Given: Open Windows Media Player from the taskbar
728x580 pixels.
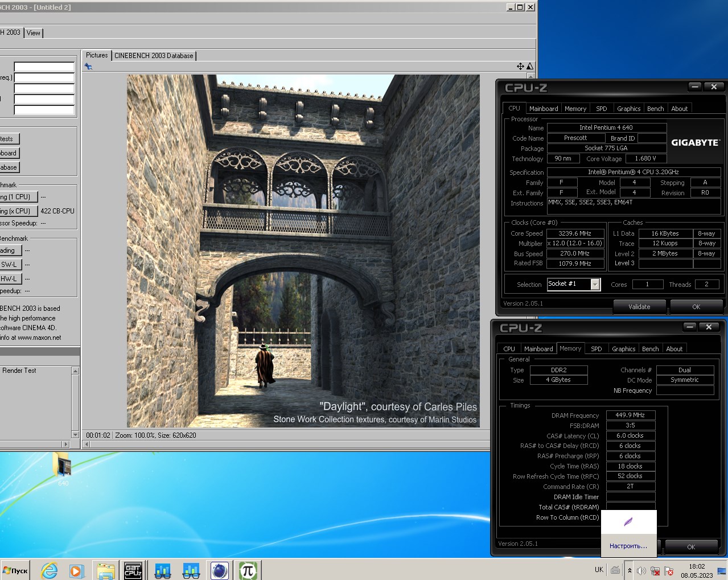Looking at the screenshot, I should [76, 570].
